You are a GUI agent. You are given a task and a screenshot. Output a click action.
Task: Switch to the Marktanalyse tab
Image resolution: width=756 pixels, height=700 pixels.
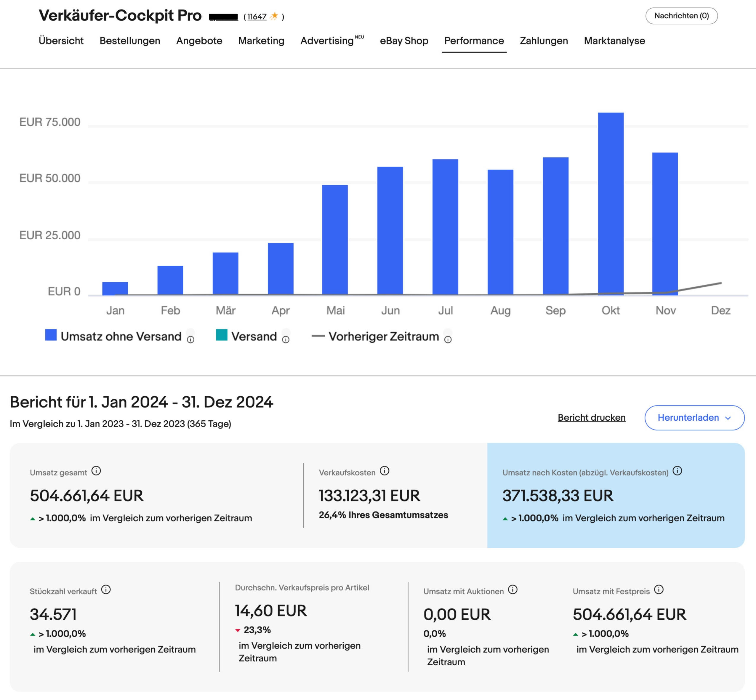point(614,41)
